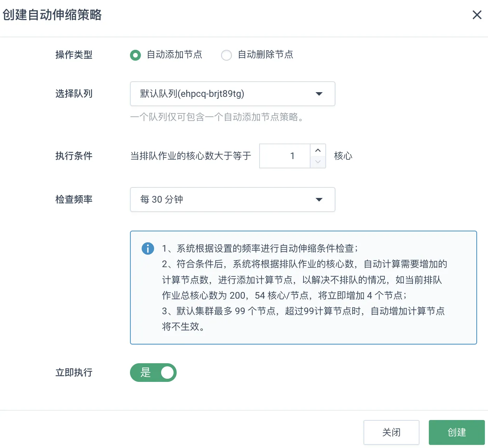Increase core count with up arrow

tap(318, 150)
